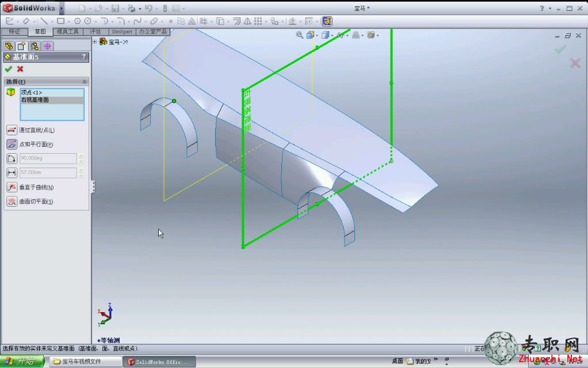The height and width of the screenshot is (368, 588).
Task: Click the Open file icon
Action: [98, 8]
